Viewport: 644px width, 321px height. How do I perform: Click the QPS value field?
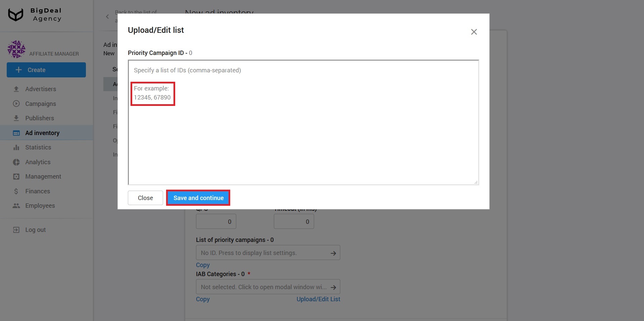(216, 221)
